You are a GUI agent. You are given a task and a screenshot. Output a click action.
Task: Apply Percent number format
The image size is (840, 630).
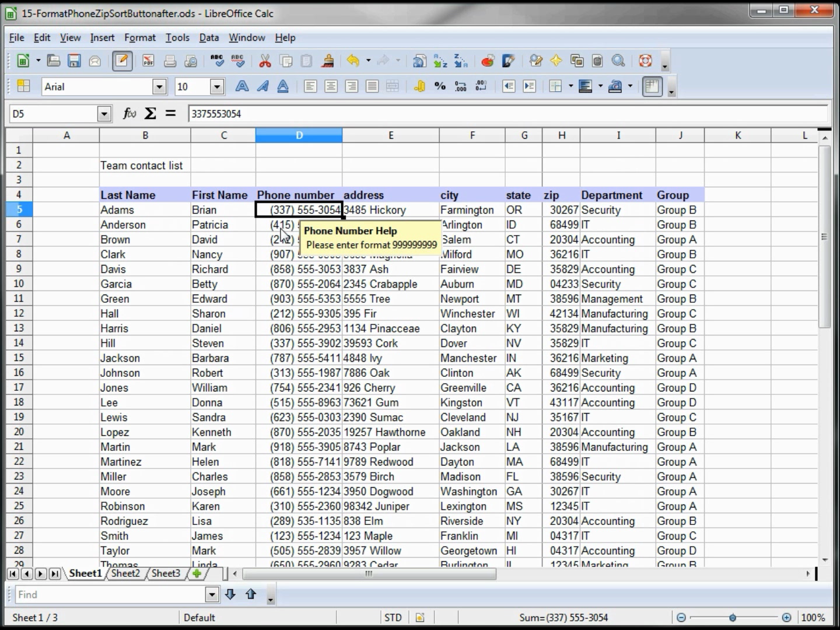click(440, 86)
